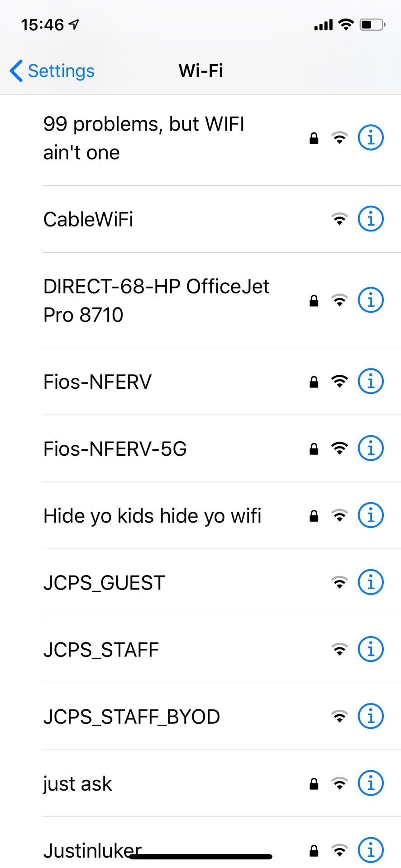Tap info icon for 99 problems network
Viewport: 401px width, 868px height.
371,137
